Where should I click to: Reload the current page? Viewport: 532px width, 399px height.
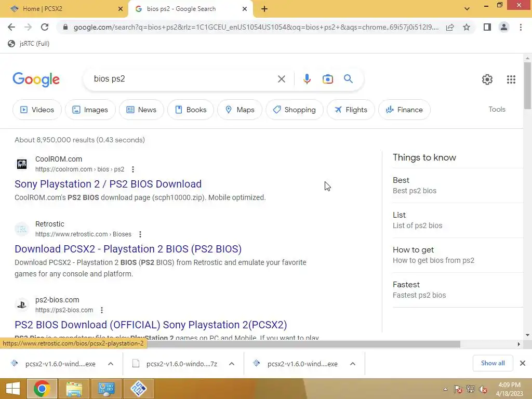(x=45, y=27)
